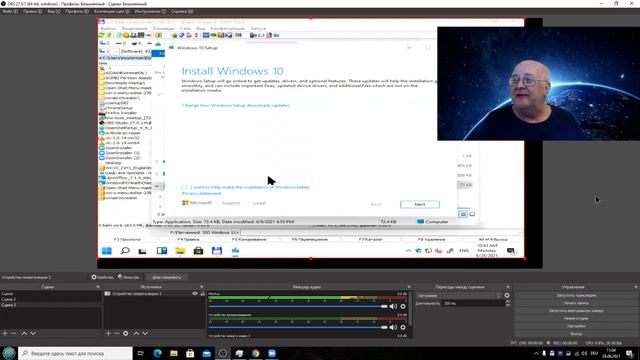Viewport: 640px width, 360px height.
Task: Expand the system tray hidden icons chevron
Action: coord(536,353)
